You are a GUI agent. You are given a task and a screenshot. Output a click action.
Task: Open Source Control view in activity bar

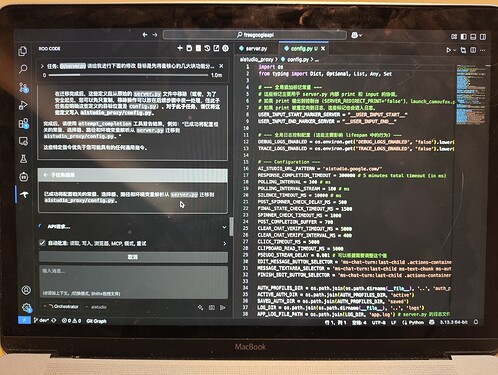click(x=23, y=87)
